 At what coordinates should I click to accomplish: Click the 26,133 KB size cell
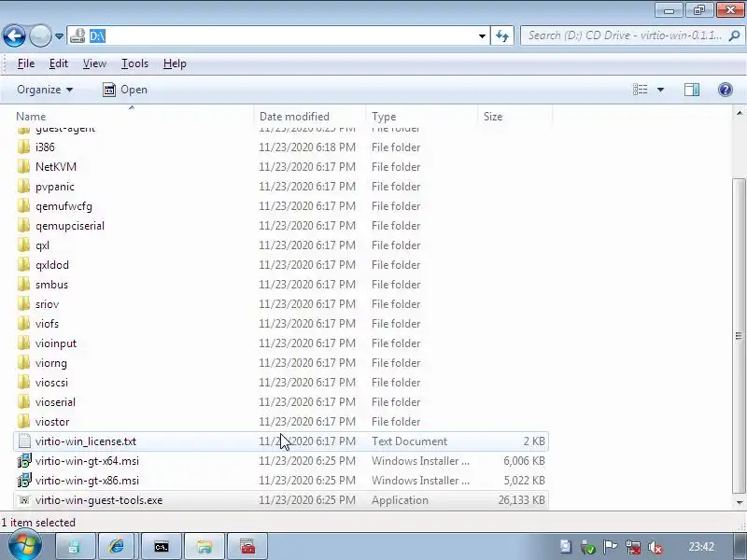point(521,500)
